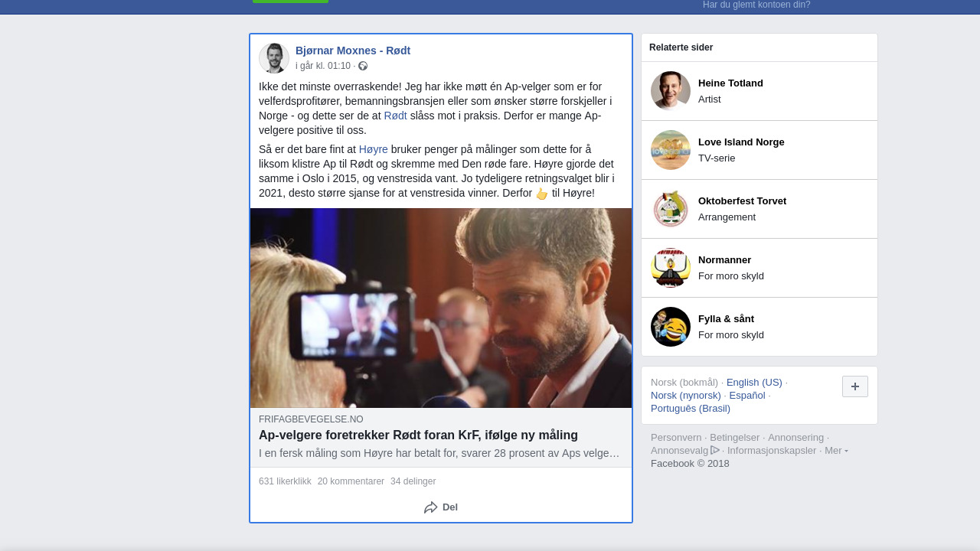Viewport: 980px width, 551px height.
Task: Switch language to English (US)
Action: (x=754, y=383)
